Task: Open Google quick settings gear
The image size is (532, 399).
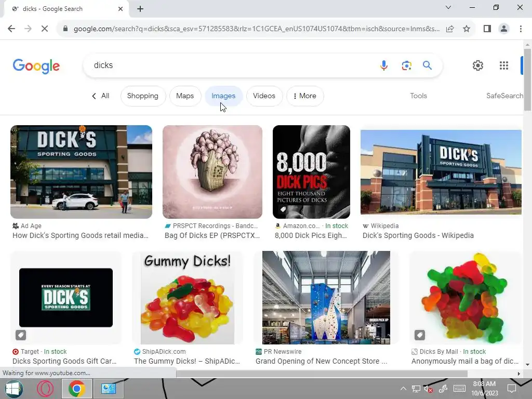Action: [x=478, y=65]
